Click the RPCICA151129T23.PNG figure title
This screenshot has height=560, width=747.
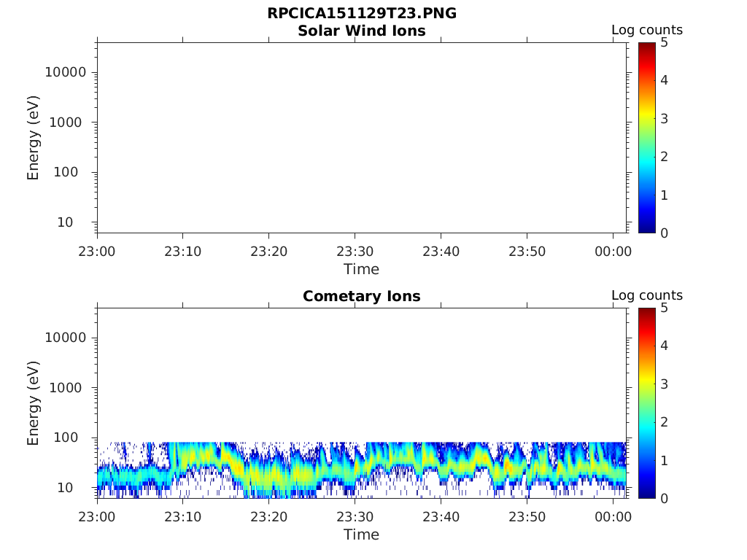(362, 13)
